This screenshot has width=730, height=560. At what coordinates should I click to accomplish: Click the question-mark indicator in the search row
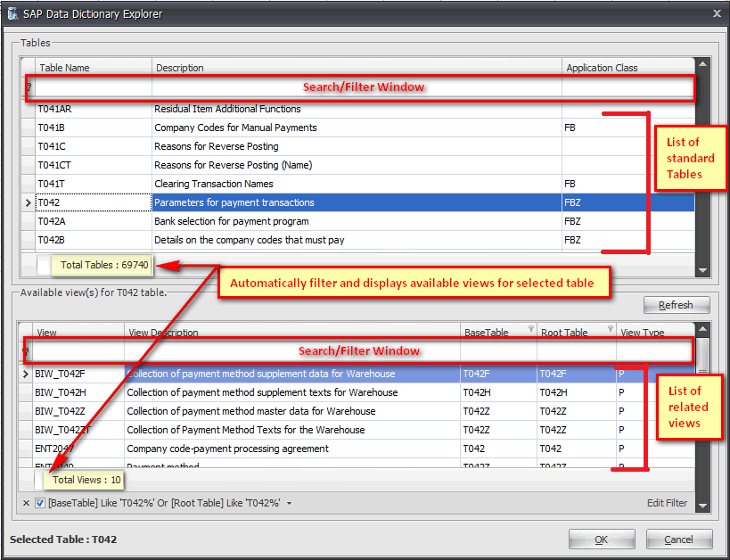pyautogui.click(x=28, y=88)
